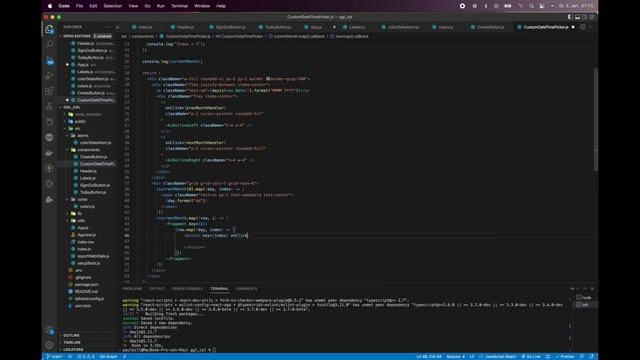
Task: Maximize the bottom panel size
Action: click(x=585, y=289)
